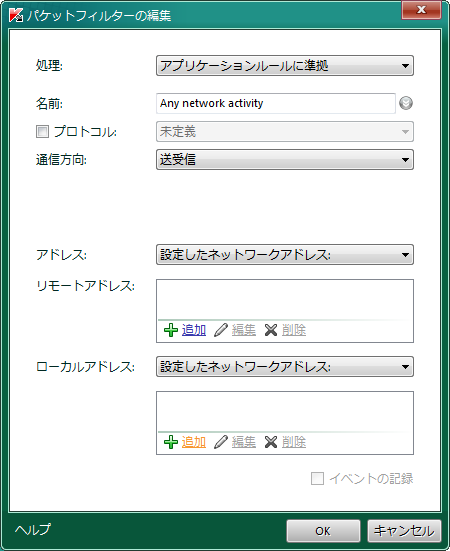Confirm with the OK button
This screenshot has height=551, width=450.
(x=323, y=531)
